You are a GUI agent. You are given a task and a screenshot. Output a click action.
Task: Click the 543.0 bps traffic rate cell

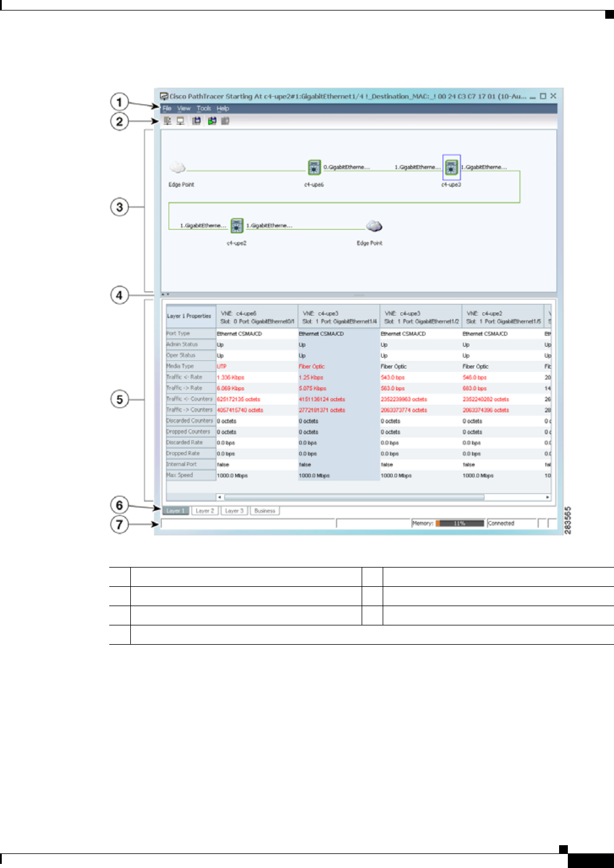point(421,378)
